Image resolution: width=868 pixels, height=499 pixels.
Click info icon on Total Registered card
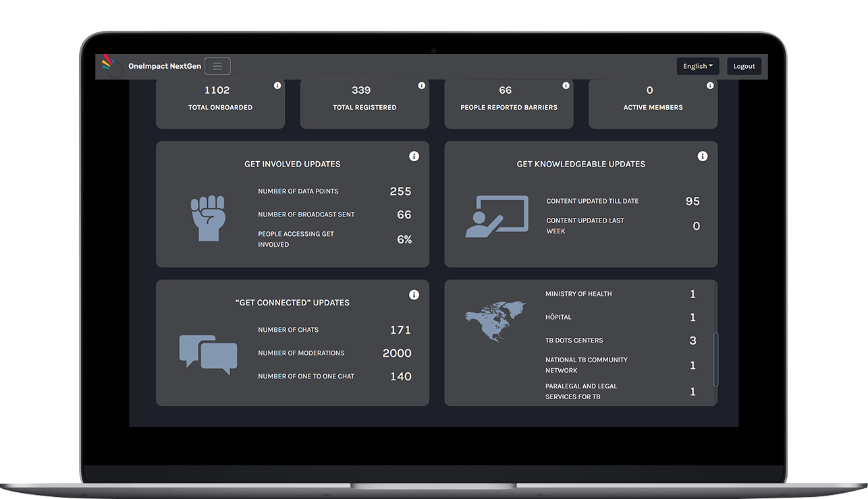pos(422,86)
